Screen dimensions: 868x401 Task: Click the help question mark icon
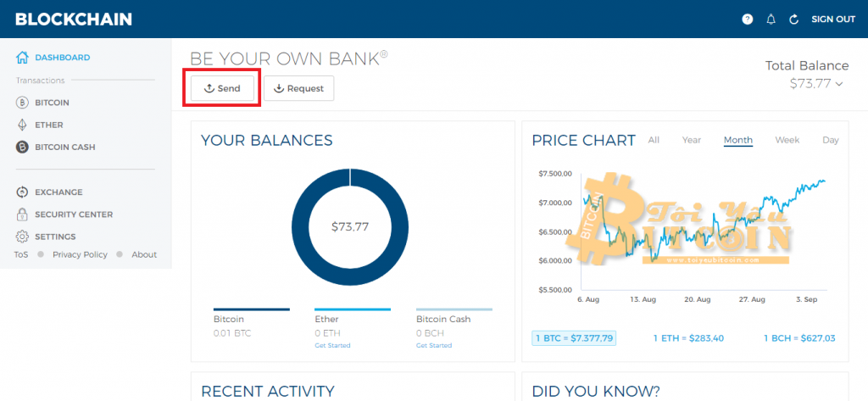(x=747, y=19)
